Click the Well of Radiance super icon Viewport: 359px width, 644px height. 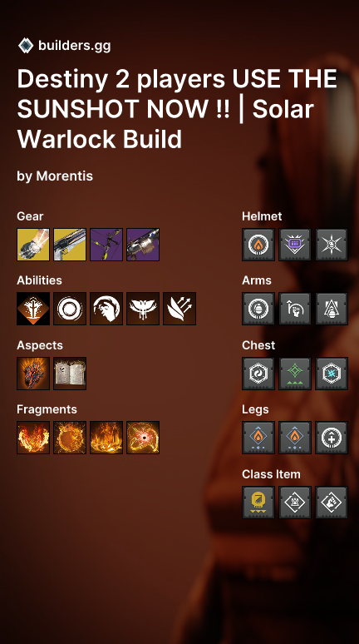click(x=33, y=309)
